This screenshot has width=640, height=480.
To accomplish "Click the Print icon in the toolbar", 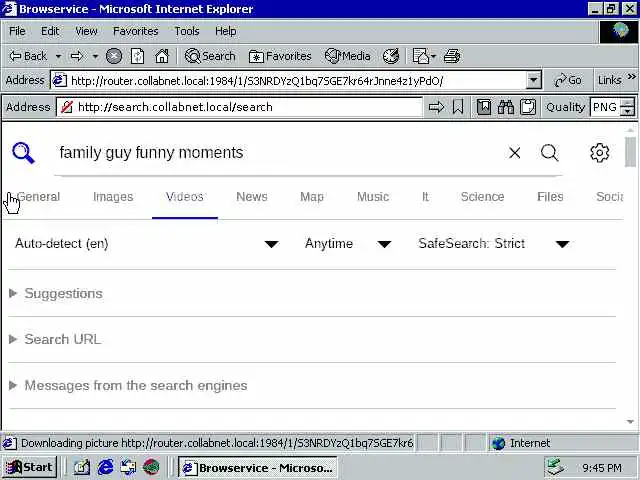I will tap(452, 56).
